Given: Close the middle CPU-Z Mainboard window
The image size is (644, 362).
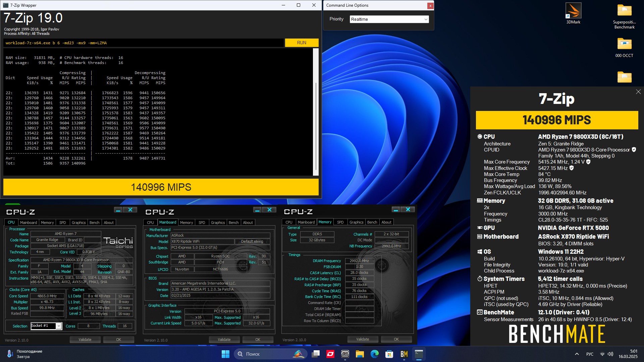Looking at the screenshot, I should 269,210.
